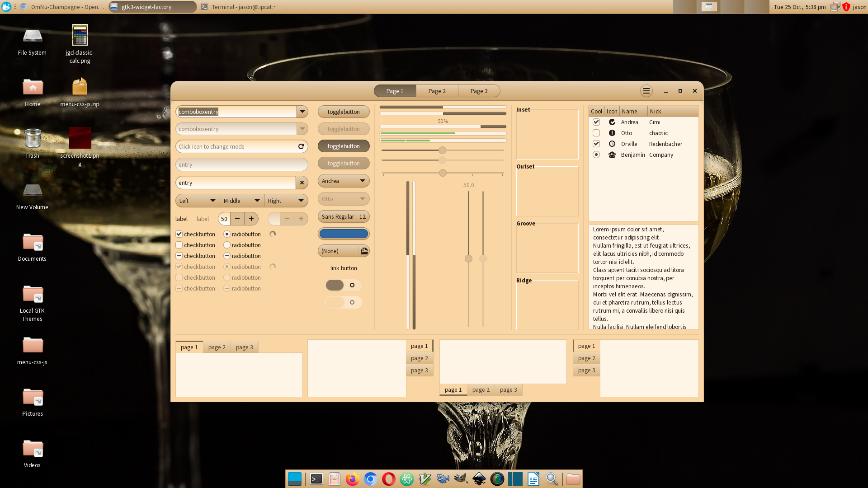The image size is (868, 488).
Task: Launch GIMP from the dock
Action: (x=461, y=479)
